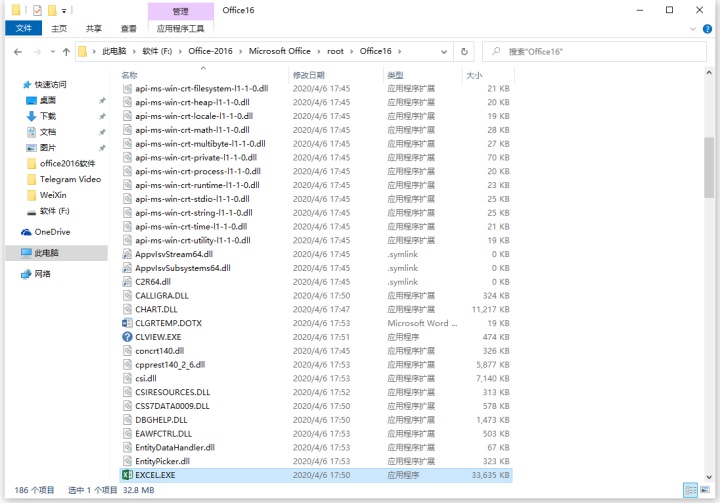720x503 pixels.
Task: Click the 管理 (Manage) contextual tab
Action: point(180,11)
